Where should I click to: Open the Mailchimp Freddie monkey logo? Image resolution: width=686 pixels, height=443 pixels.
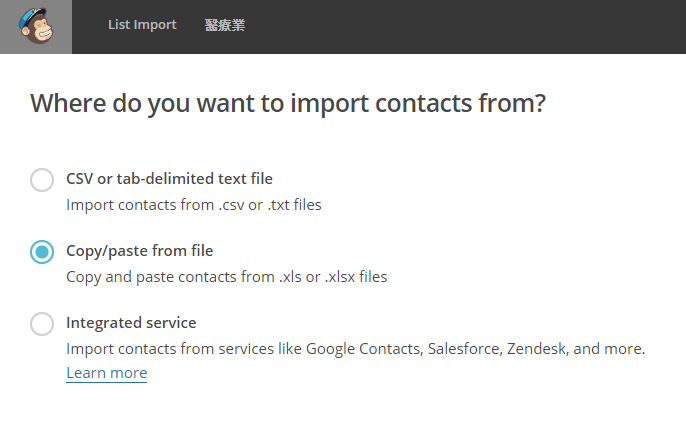(36, 26)
